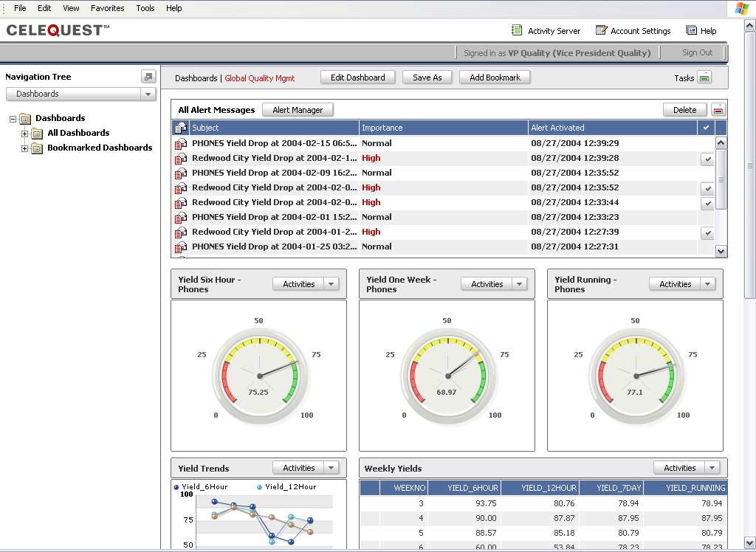The width and height of the screenshot is (756, 552).
Task: Select the All Dashboards tree item label
Action: 78,133
